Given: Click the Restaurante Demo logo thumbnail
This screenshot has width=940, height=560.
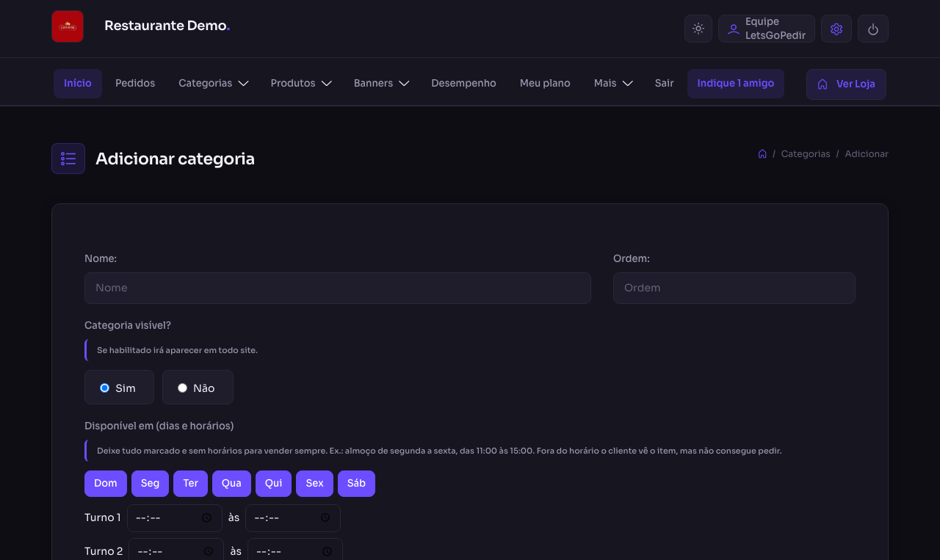Looking at the screenshot, I should click(68, 26).
